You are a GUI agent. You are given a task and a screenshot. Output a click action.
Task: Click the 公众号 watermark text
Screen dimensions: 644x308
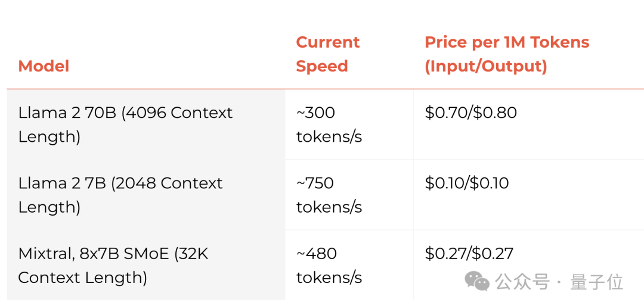pos(522,282)
